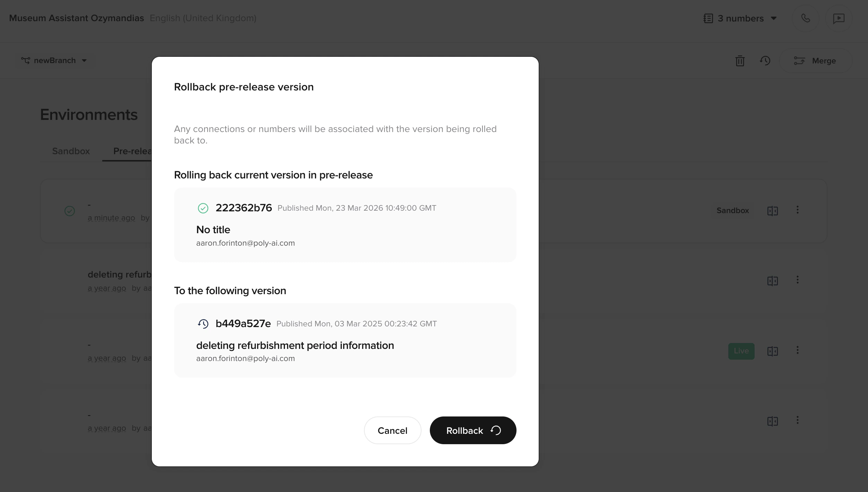Click the compare icon on the bottom version row
The image size is (868, 492).
click(x=773, y=421)
